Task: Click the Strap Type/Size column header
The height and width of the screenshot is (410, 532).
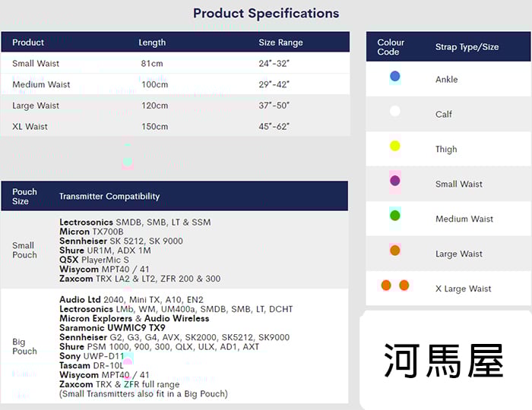Action: click(x=467, y=47)
